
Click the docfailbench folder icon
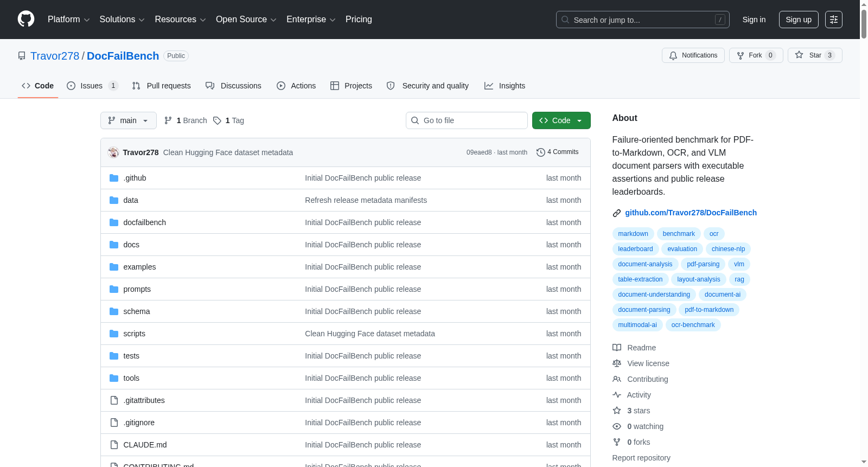coord(114,222)
